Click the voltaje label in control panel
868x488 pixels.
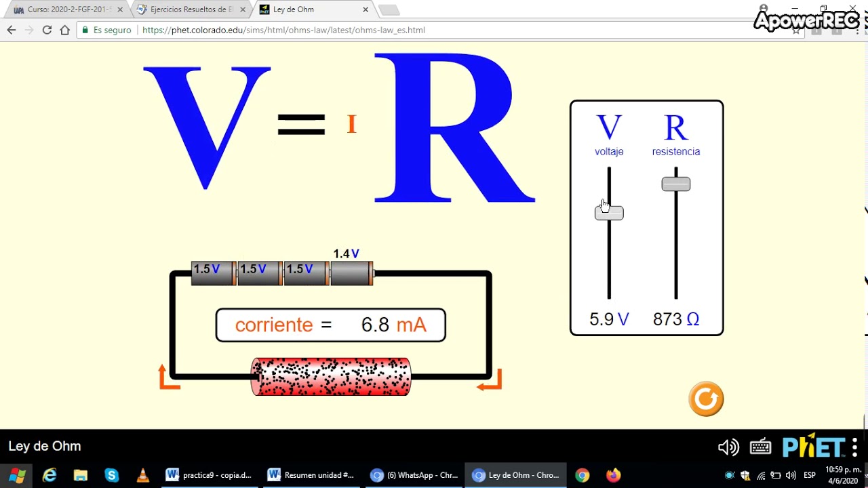pos(609,152)
